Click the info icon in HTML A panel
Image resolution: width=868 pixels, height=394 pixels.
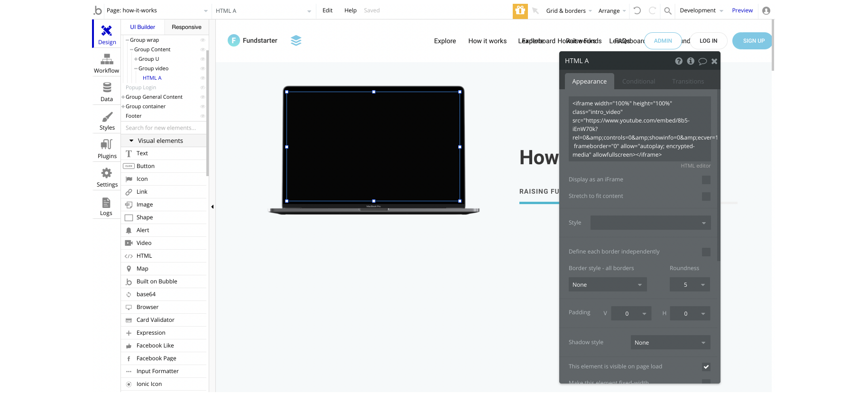[691, 61]
